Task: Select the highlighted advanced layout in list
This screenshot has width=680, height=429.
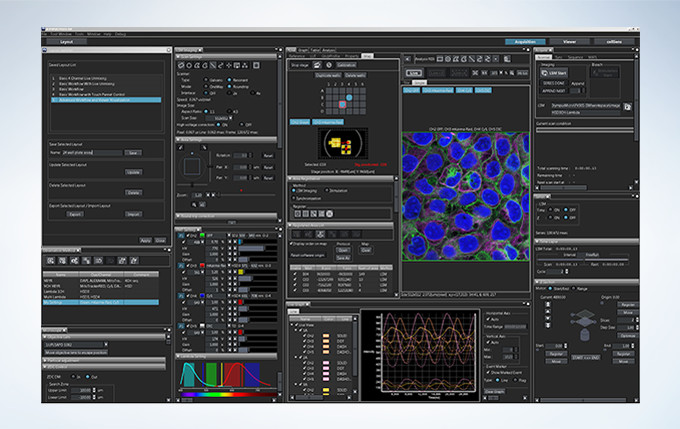Action: (x=100, y=101)
